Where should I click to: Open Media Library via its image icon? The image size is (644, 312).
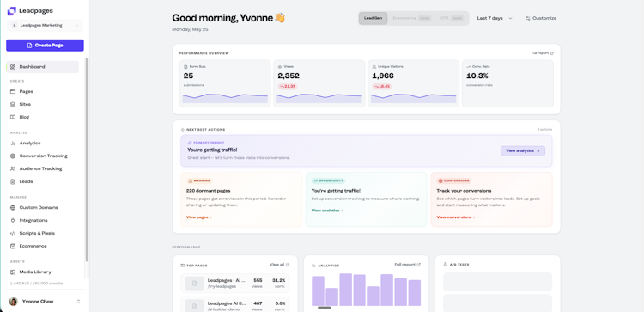click(x=13, y=272)
